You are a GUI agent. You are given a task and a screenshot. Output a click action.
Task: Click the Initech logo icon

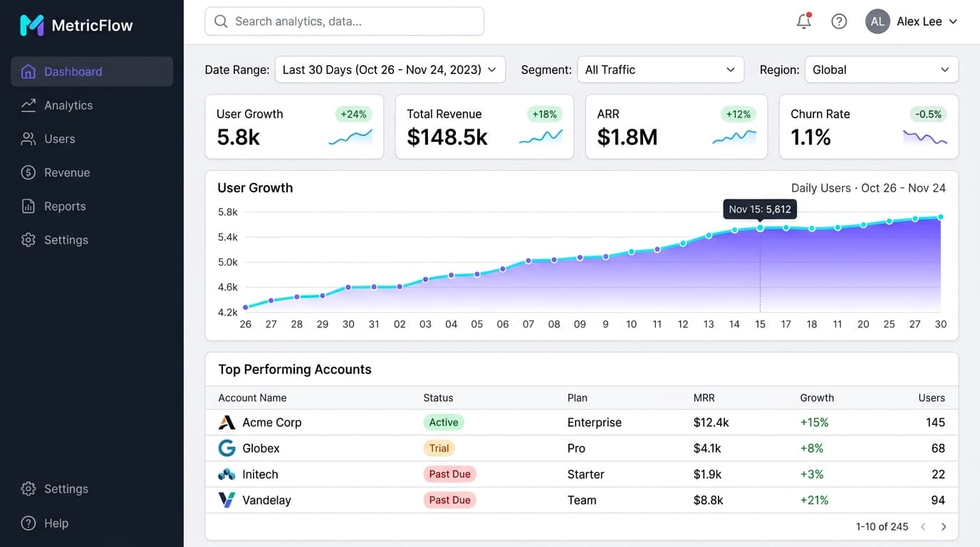coord(226,474)
